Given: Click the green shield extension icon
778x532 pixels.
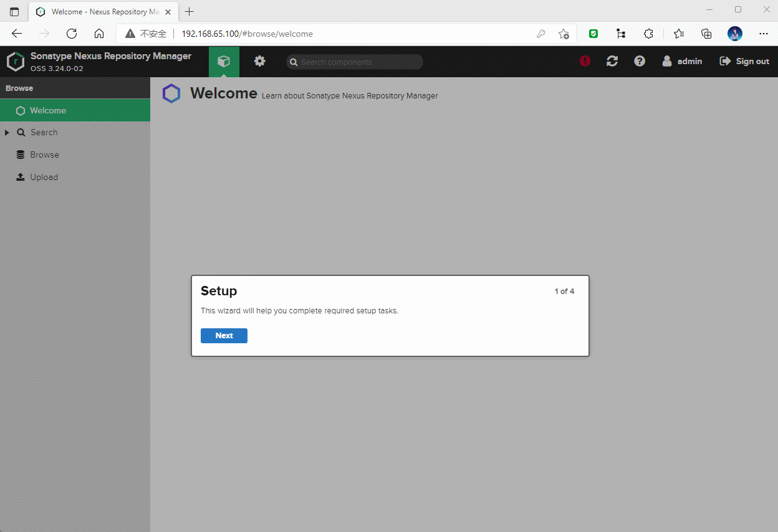Looking at the screenshot, I should point(593,34).
